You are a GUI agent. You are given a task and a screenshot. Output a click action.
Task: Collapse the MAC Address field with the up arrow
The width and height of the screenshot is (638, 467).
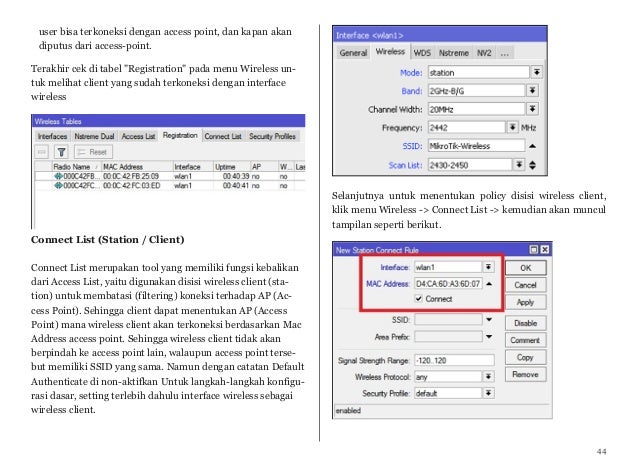pos(489,284)
